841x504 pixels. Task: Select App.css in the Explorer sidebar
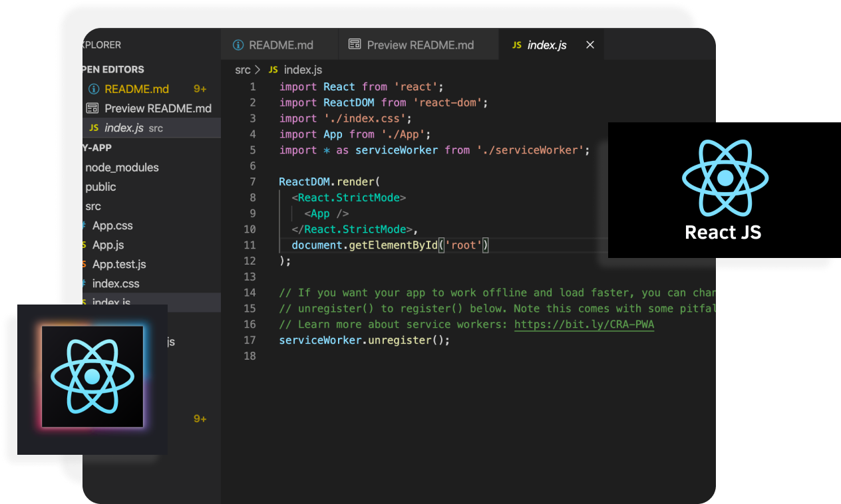pyautogui.click(x=112, y=225)
